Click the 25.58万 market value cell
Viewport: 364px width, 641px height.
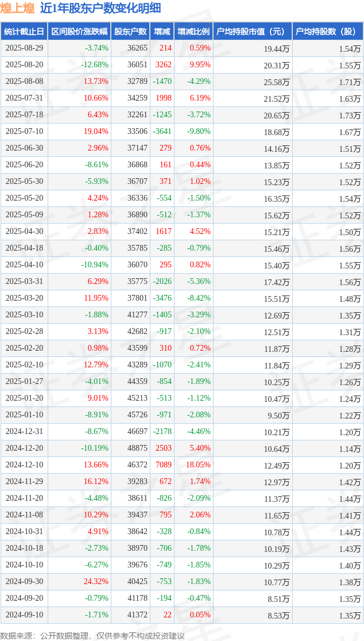tap(277, 82)
